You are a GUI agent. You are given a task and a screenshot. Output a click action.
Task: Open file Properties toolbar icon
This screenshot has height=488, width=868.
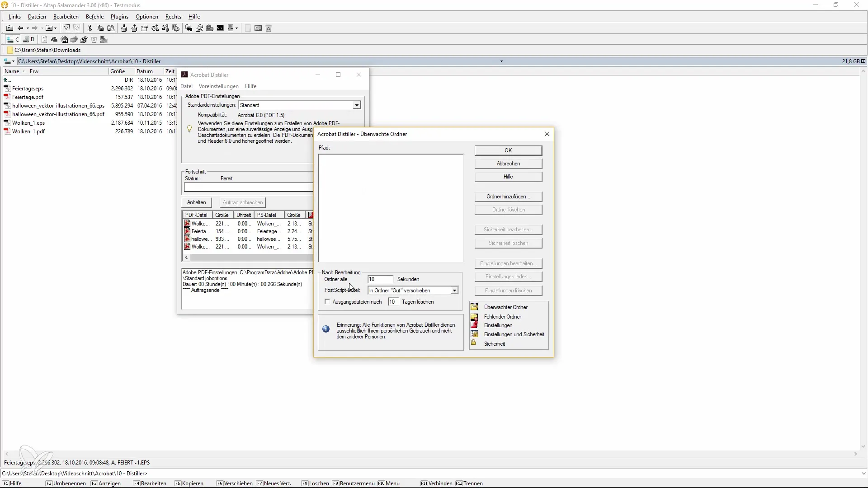[145, 28]
